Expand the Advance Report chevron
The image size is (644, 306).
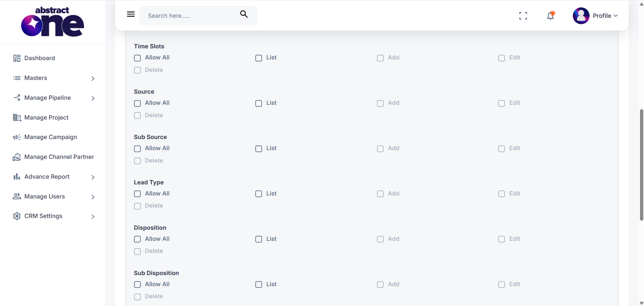(93, 177)
